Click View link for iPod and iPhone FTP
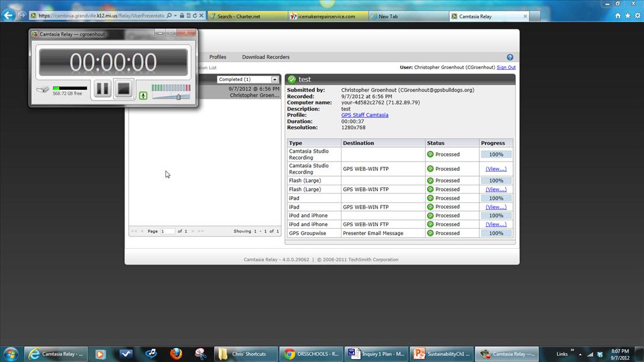644x362 pixels. 496,224
